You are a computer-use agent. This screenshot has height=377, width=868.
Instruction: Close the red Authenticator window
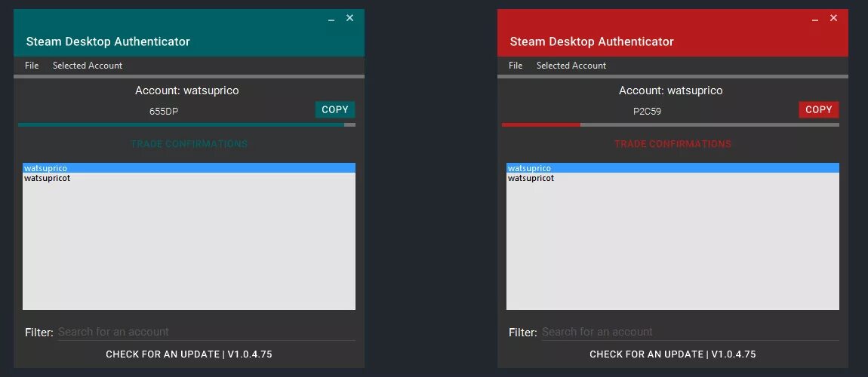pyautogui.click(x=834, y=17)
